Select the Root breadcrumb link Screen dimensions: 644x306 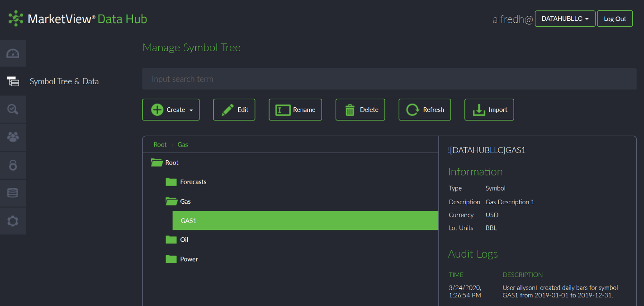click(160, 144)
